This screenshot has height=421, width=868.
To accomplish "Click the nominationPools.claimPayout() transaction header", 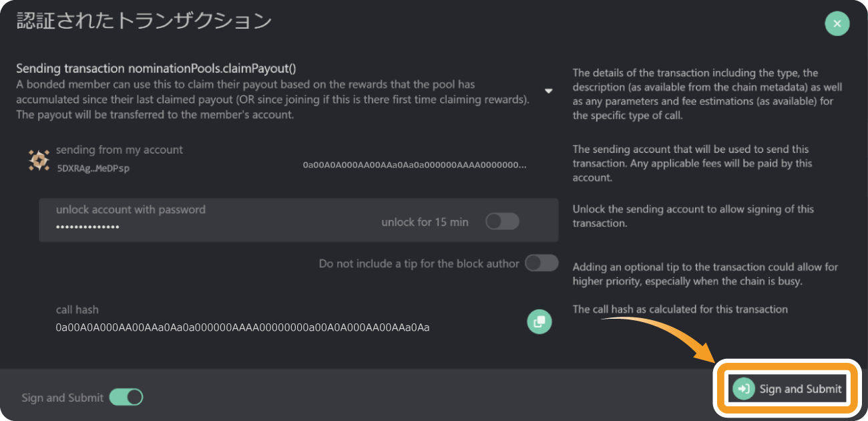I will tap(156, 68).
